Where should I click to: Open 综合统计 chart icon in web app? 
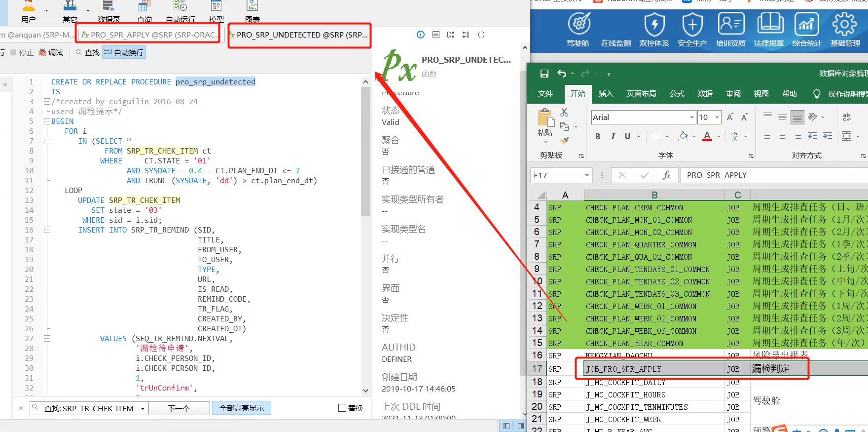[x=807, y=29]
